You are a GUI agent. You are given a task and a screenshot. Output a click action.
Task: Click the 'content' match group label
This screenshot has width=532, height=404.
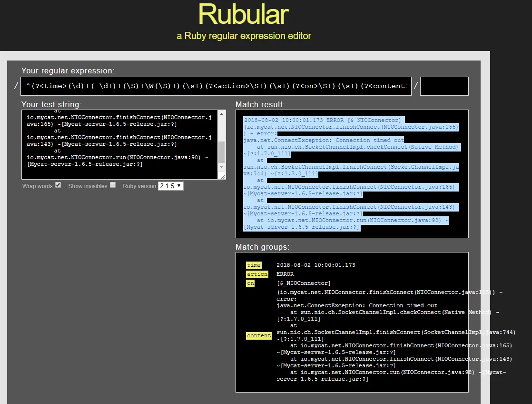(x=259, y=336)
